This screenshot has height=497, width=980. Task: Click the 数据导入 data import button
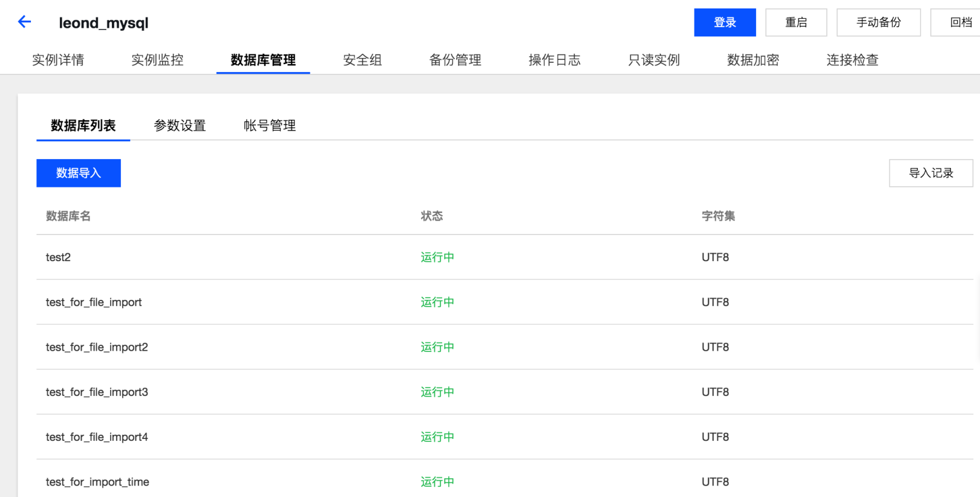(79, 173)
